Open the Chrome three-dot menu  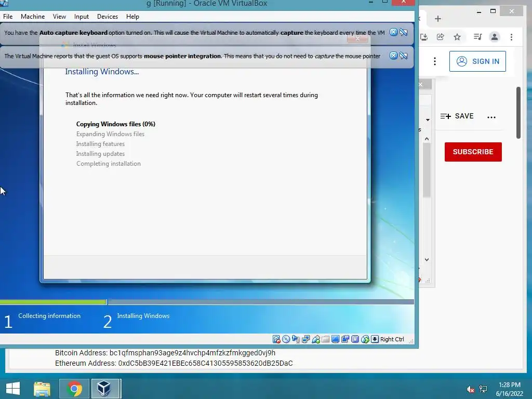[511, 37]
